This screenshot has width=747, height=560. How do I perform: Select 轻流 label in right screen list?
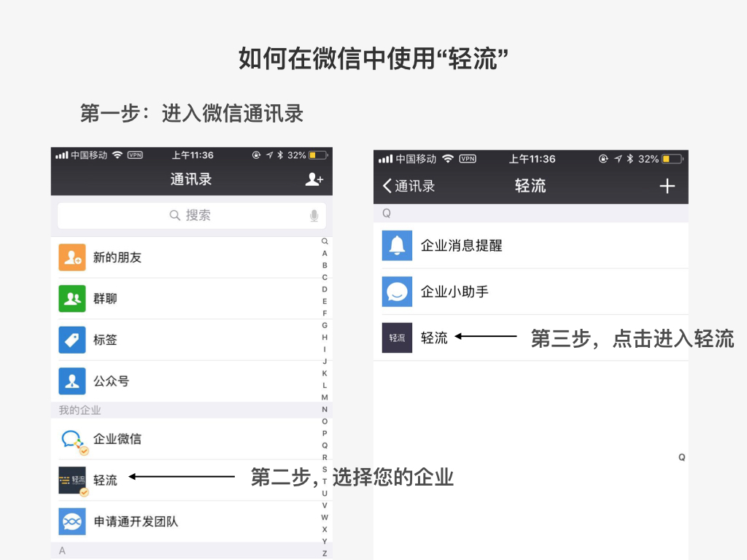(x=434, y=338)
